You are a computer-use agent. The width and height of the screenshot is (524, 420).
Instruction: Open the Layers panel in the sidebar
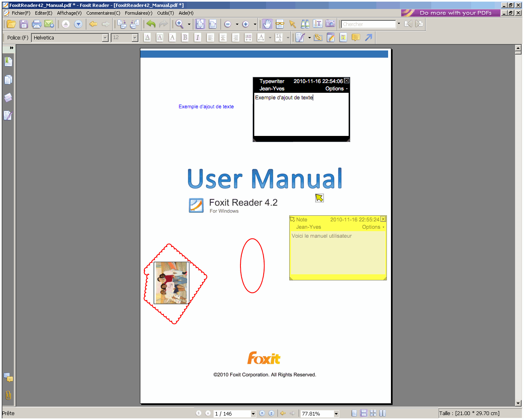[x=8, y=98]
